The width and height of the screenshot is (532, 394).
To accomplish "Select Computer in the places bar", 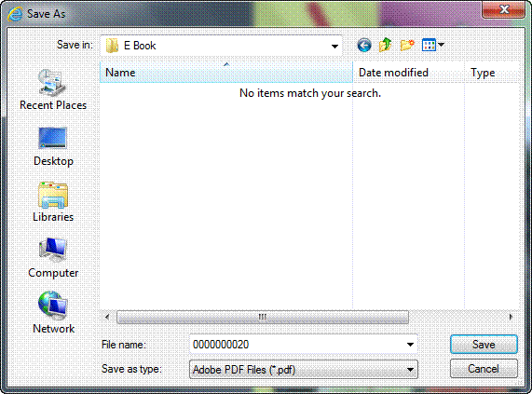I will [53, 258].
